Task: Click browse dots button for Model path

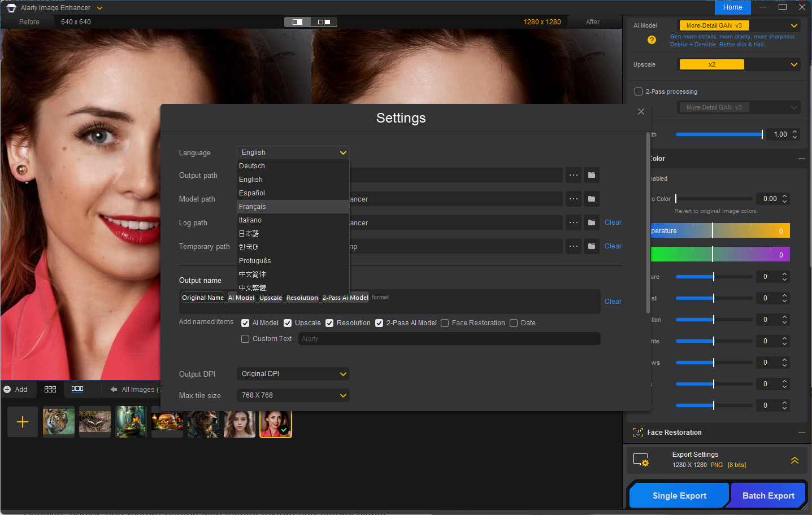Action: click(x=573, y=199)
